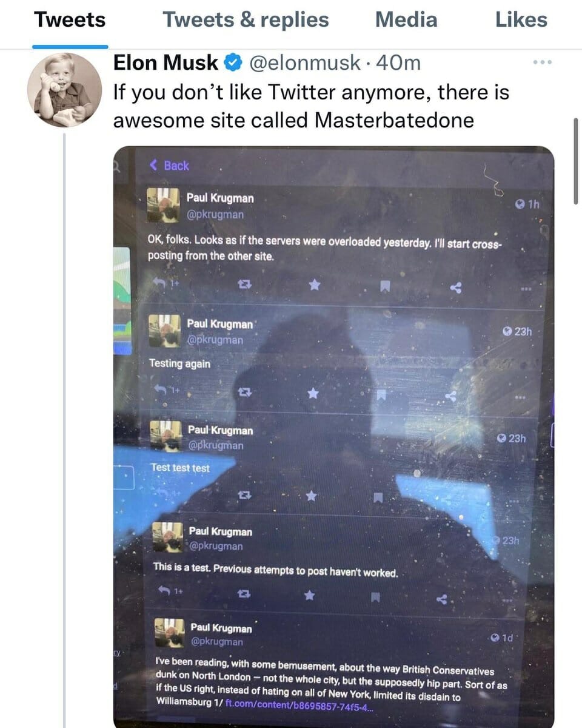Open the Tweets & replies tab
The image size is (582, 728).
(x=246, y=20)
